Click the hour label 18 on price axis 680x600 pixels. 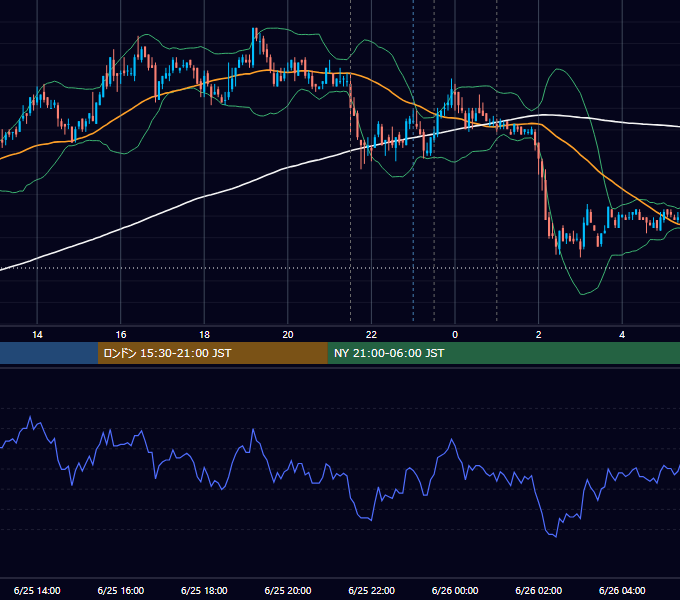pos(204,335)
